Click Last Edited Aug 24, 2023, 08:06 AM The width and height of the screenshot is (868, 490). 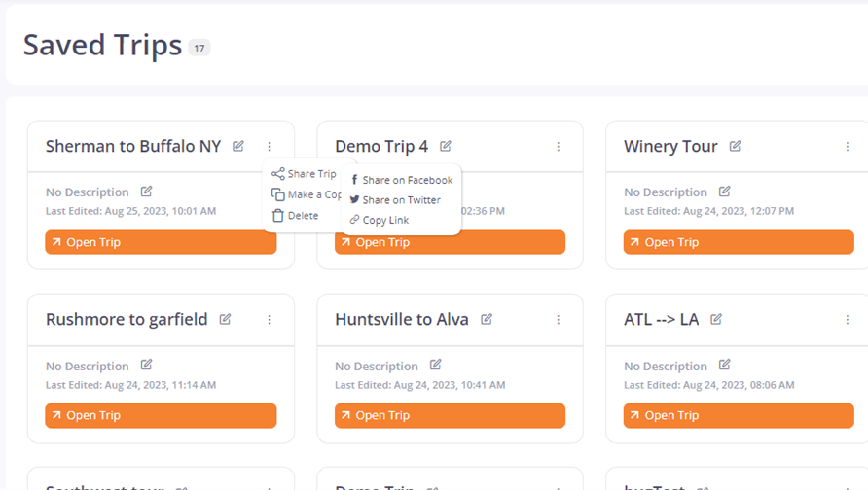(x=709, y=385)
